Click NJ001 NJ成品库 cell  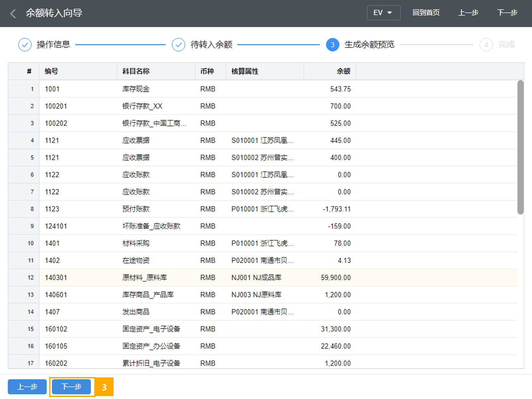point(256,278)
